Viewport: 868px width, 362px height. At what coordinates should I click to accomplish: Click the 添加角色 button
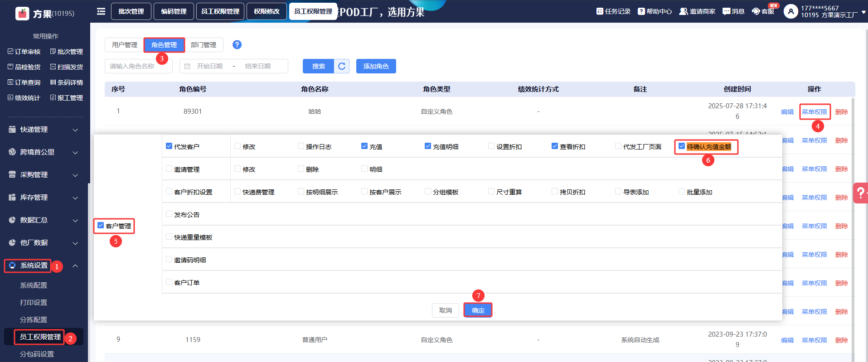point(376,66)
